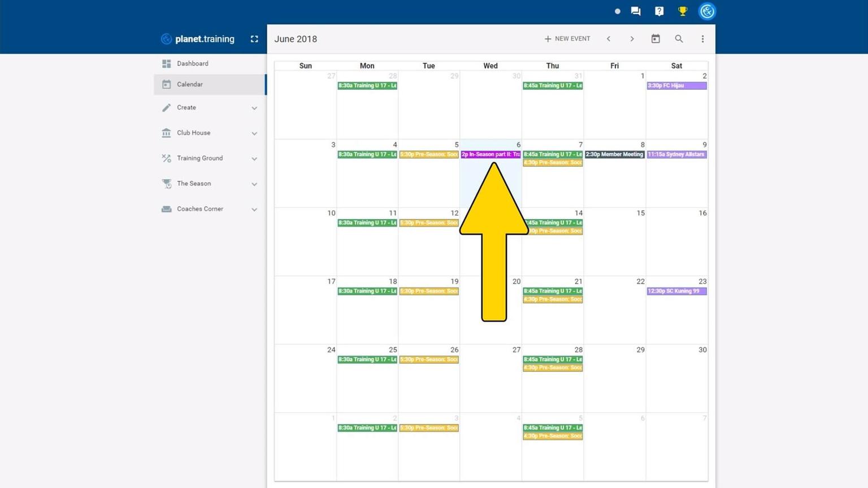Open Dashboard in the sidebar
Image resolution: width=868 pixels, height=488 pixels.
coord(193,64)
